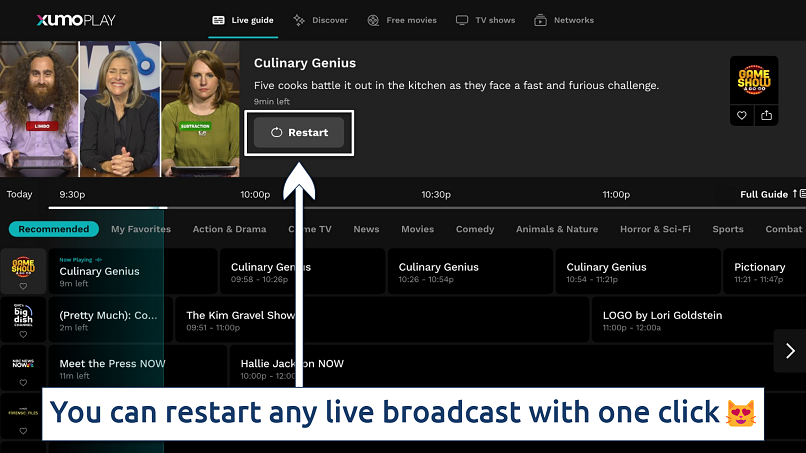
Task: Restart the Culinary Genius broadcast
Action: 299,133
